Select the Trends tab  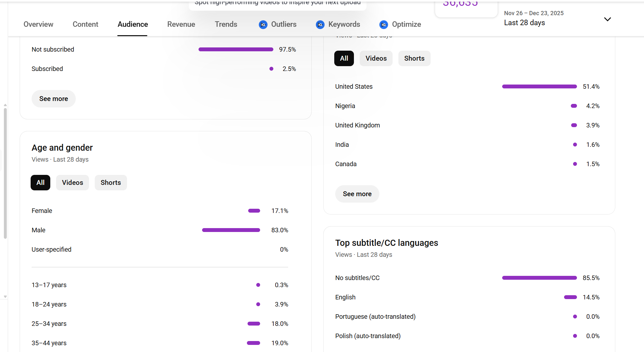pyautogui.click(x=226, y=25)
